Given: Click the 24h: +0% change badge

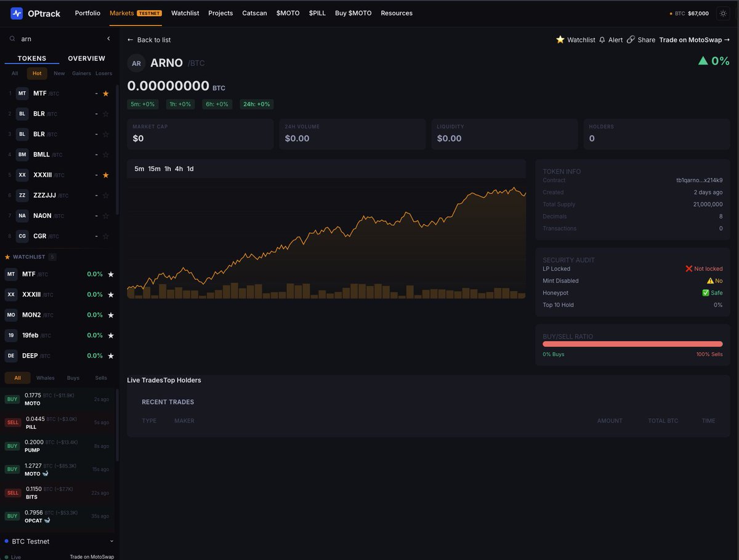Looking at the screenshot, I should tap(257, 104).
